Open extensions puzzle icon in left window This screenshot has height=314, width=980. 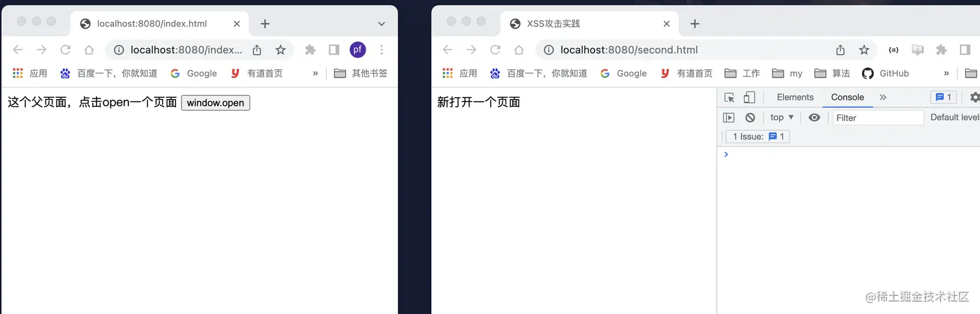click(x=310, y=50)
